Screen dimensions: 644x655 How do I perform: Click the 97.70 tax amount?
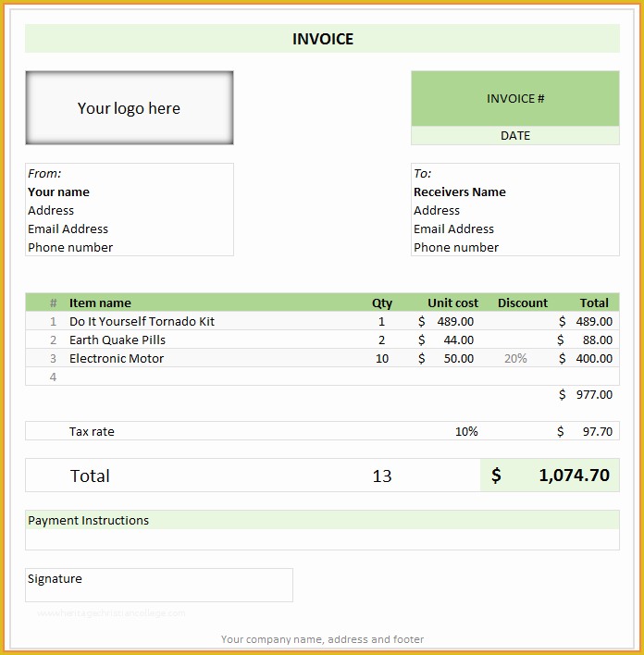click(597, 431)
